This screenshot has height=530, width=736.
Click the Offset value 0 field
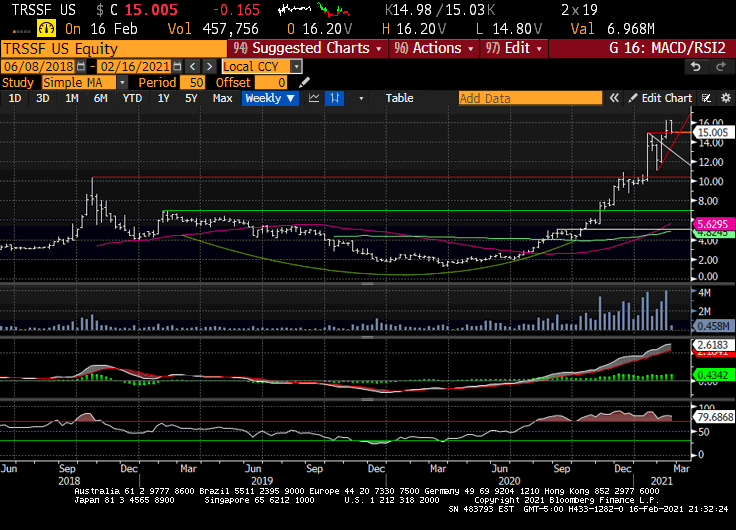click(x=271, y=83)
